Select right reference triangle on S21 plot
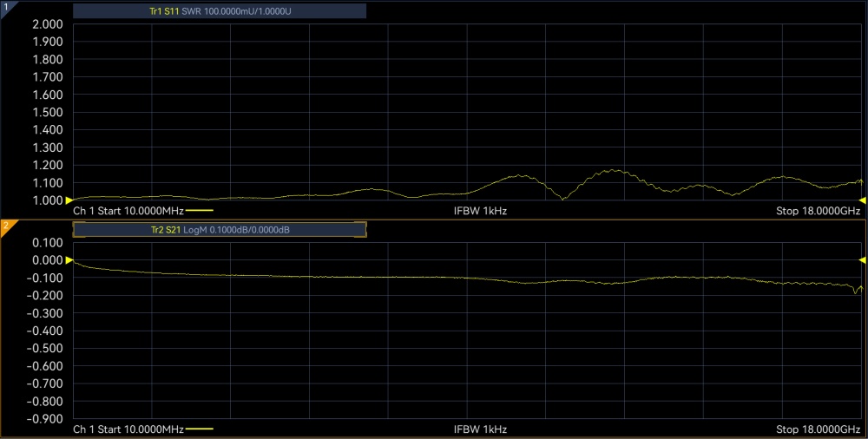 click(x=861, y=260)
